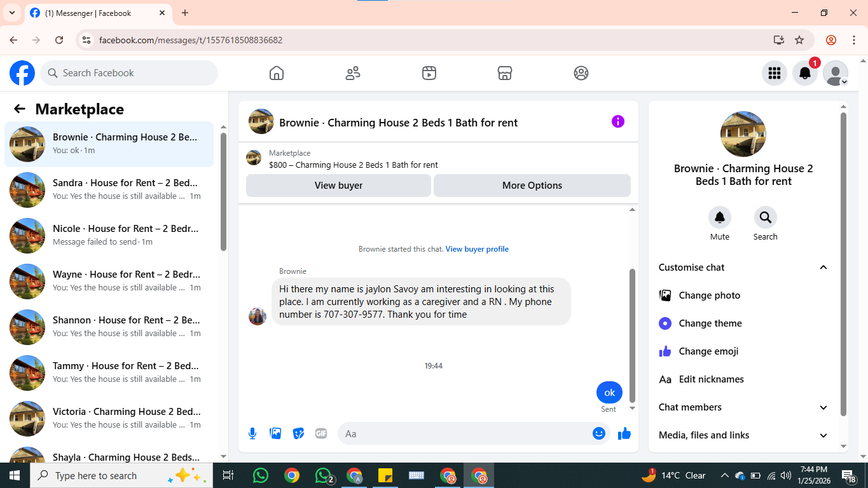Open the Facebook menu grid icon
Viewport: 868px width, 488px height.
click(x=775, y=73)
